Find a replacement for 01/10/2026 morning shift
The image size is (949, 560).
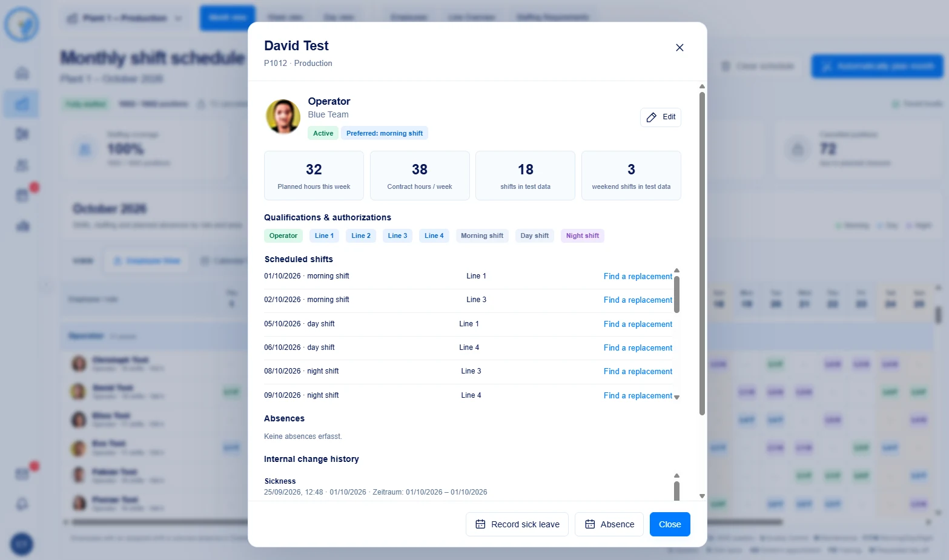638,277
